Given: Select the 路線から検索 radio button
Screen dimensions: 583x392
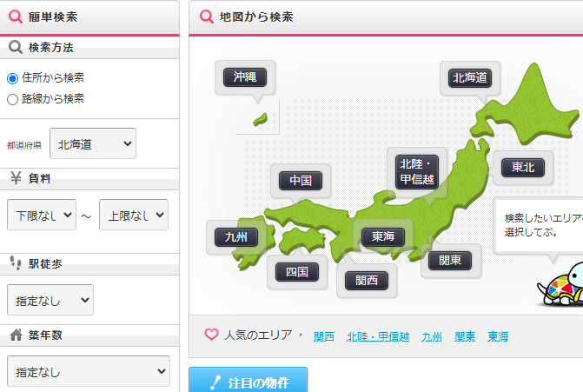Looking at the screenshot, I should [12, 99].
